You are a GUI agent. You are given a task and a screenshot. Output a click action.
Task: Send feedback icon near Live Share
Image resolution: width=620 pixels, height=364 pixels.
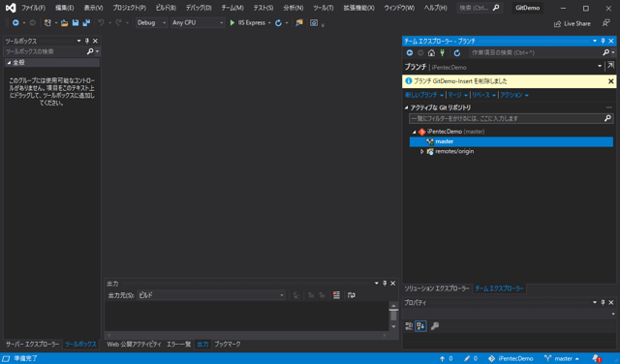coord(605,23)
